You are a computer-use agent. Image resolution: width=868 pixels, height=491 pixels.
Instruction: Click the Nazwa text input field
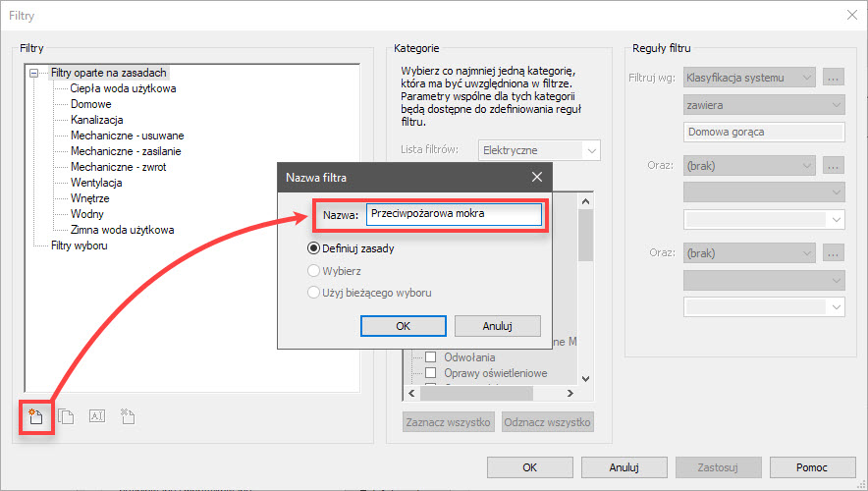point(453,214)
